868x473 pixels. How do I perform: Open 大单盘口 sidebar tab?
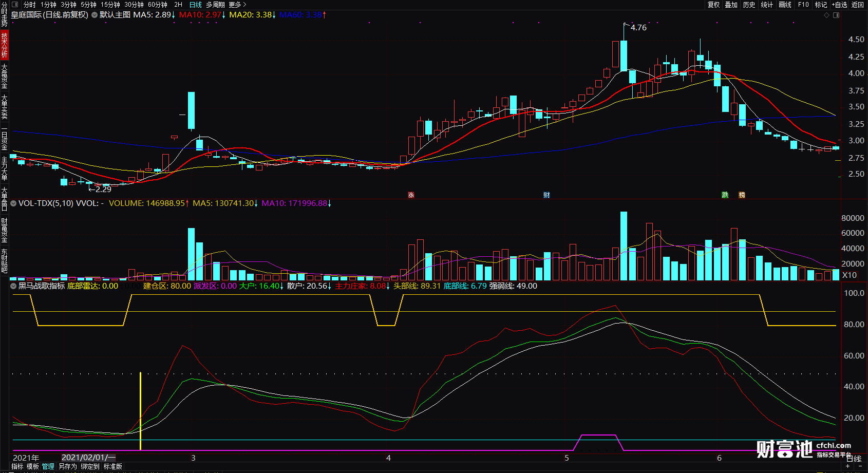click(x=4, y=199)
